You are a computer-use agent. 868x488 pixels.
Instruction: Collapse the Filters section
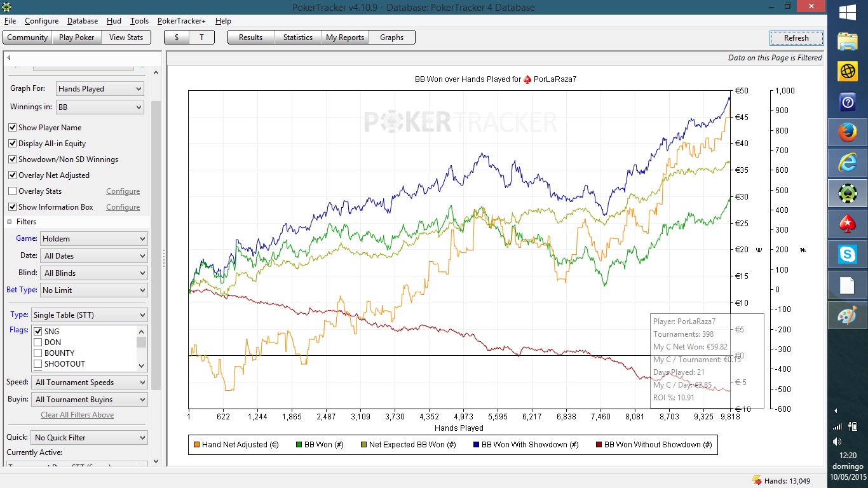(x=10, y=222)
